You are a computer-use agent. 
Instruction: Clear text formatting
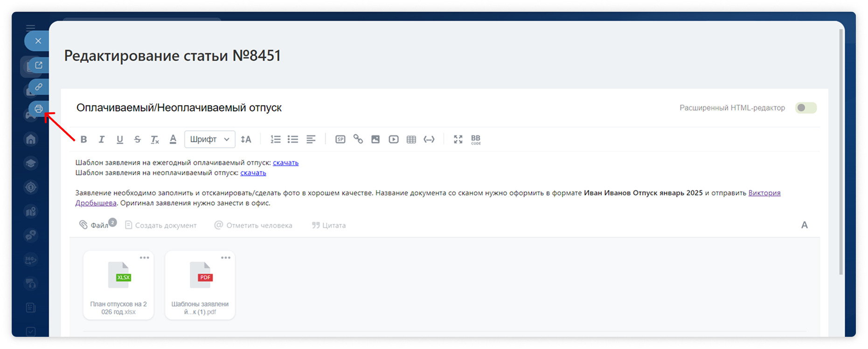pos(155,139)
